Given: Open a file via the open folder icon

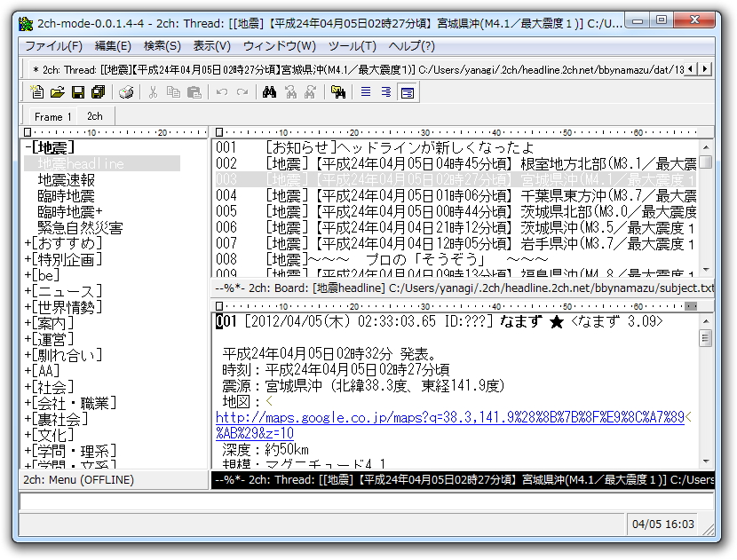Looking at the screenshot, I should click(56, 91).
